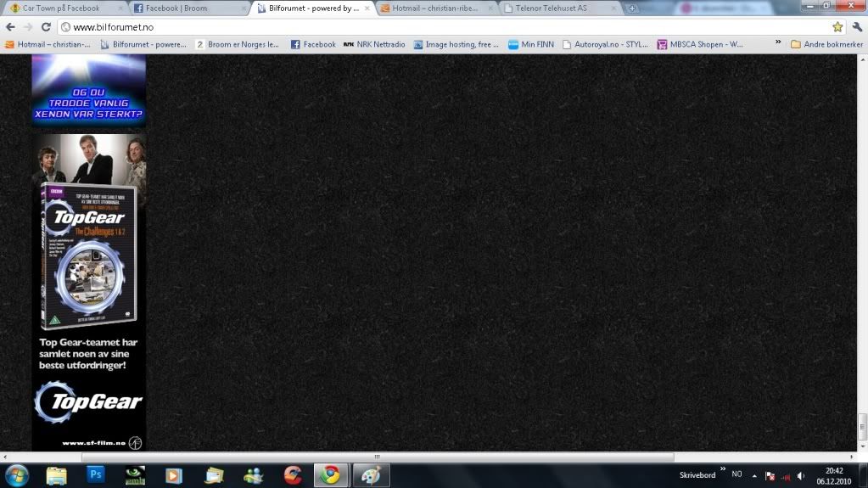Open the Chrome wrench settings menu

[855, 27]
